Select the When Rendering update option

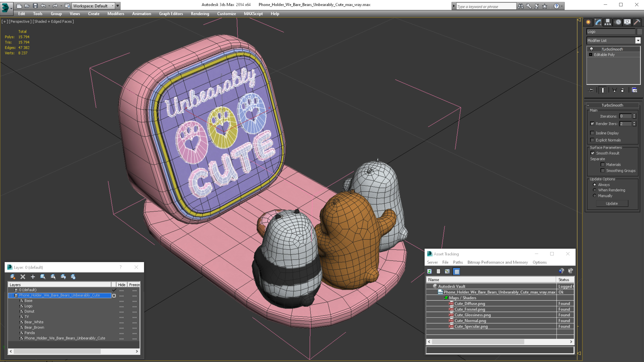[x=595, y=190]
